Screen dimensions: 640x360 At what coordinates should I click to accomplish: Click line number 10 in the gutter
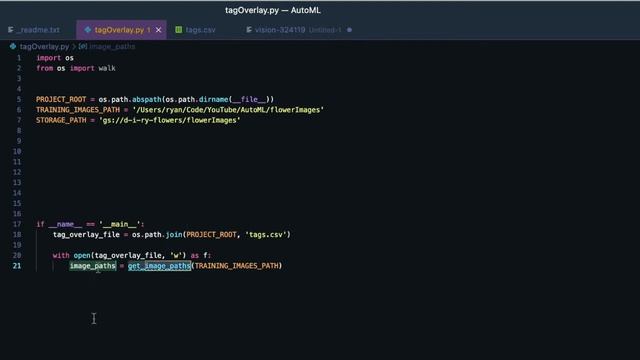click(x=17, y=151)
